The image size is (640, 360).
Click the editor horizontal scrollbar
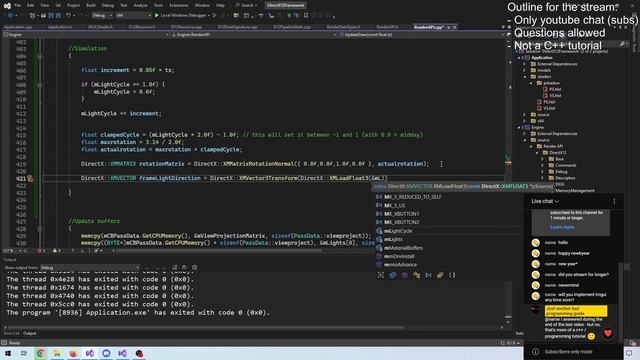coord(218,251)
